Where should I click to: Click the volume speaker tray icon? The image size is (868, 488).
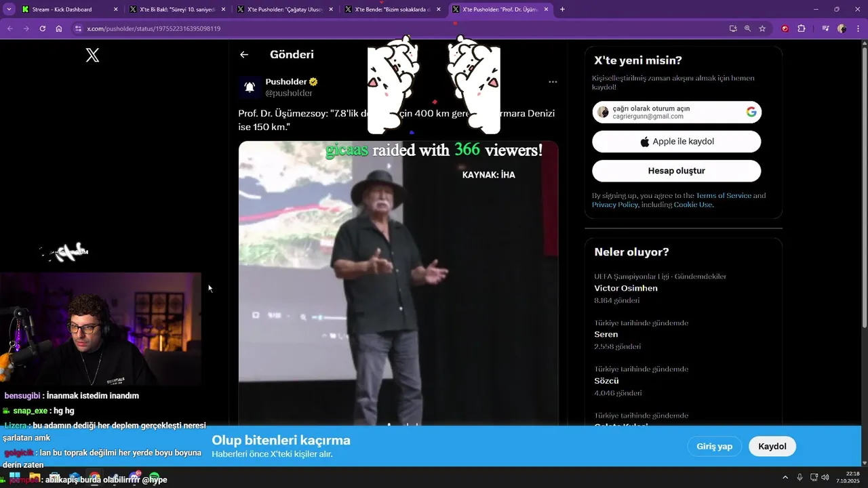pyautogui.click(x=825, y=477)
